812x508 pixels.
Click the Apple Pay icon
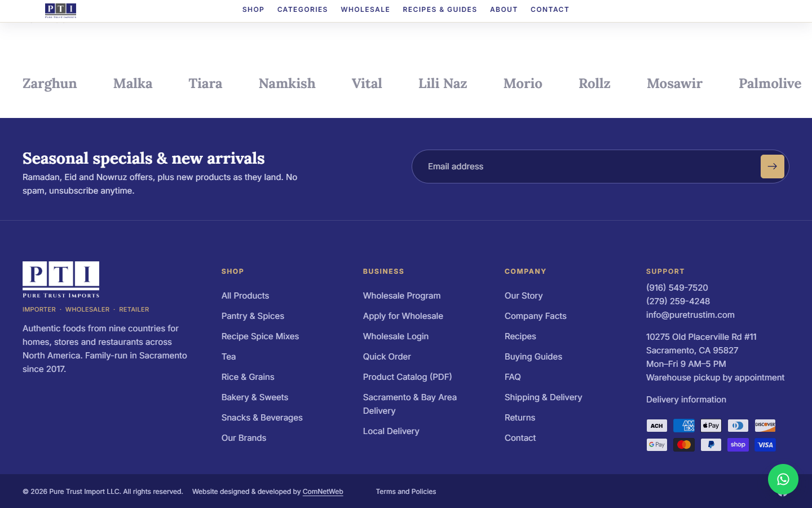(710, 426)
